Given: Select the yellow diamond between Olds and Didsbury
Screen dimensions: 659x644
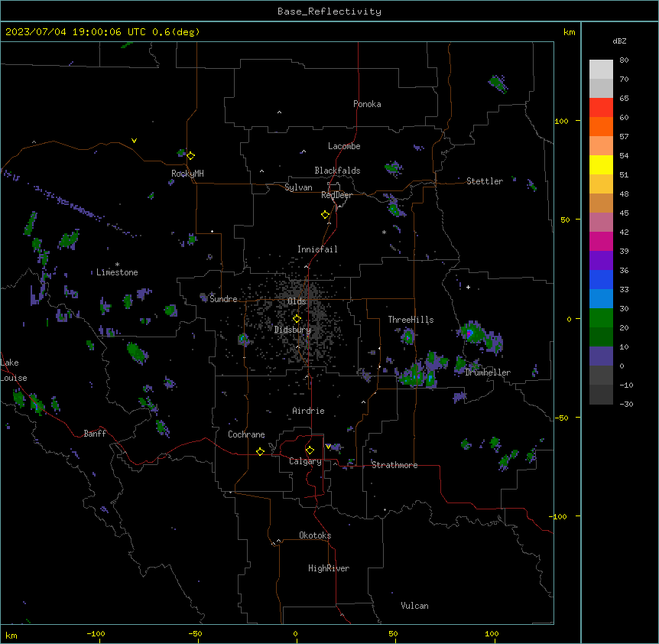Looking at the screenshot, I should (x=297, y=319).
